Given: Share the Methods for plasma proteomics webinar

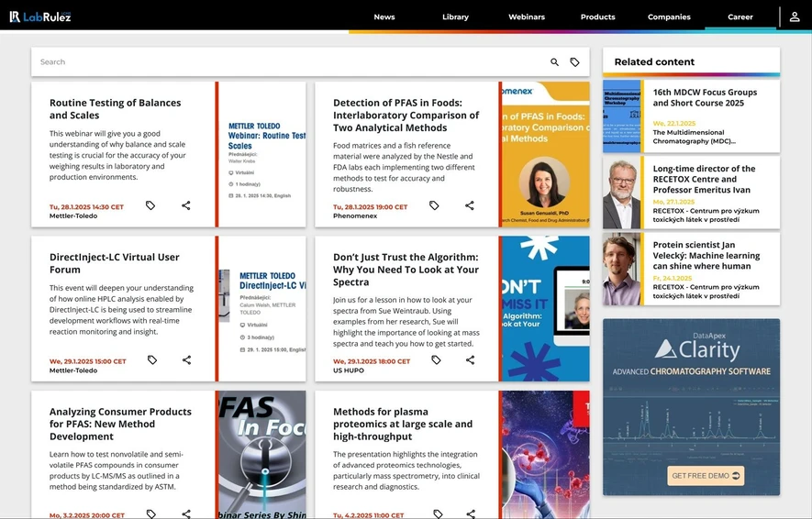Looking at the screenshot, I should 471,513.
